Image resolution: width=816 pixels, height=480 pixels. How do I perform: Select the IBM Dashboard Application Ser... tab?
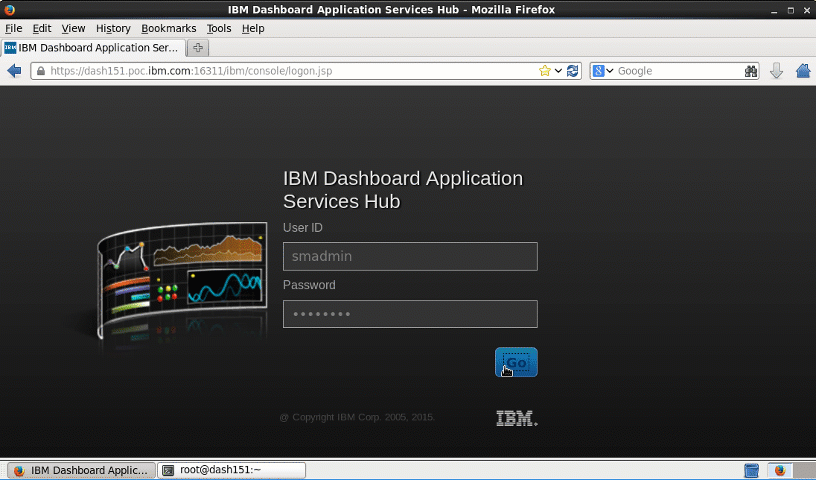pos(93,48)
